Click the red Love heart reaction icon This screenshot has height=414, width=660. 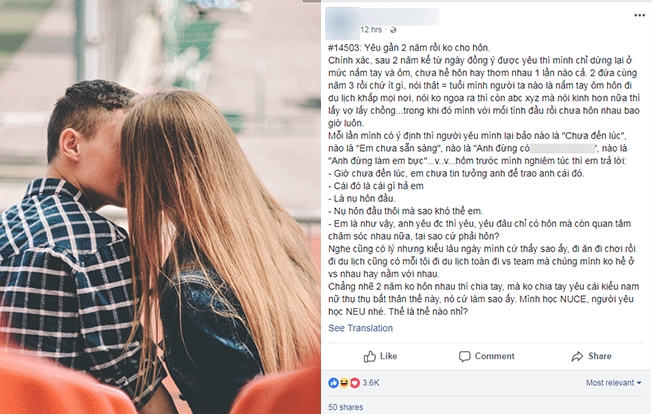pyautogui.click(x=355, y=383)
